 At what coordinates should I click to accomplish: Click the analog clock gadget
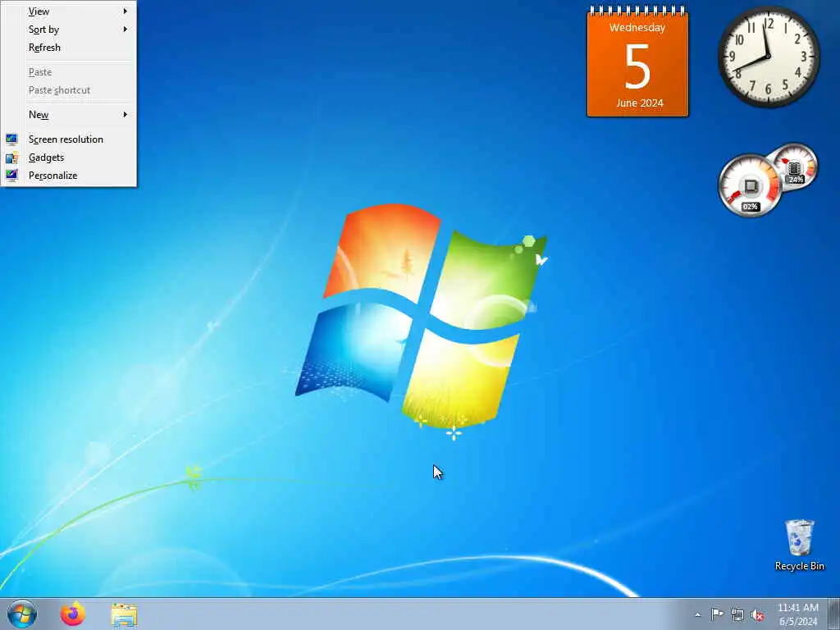pos(768,57)
